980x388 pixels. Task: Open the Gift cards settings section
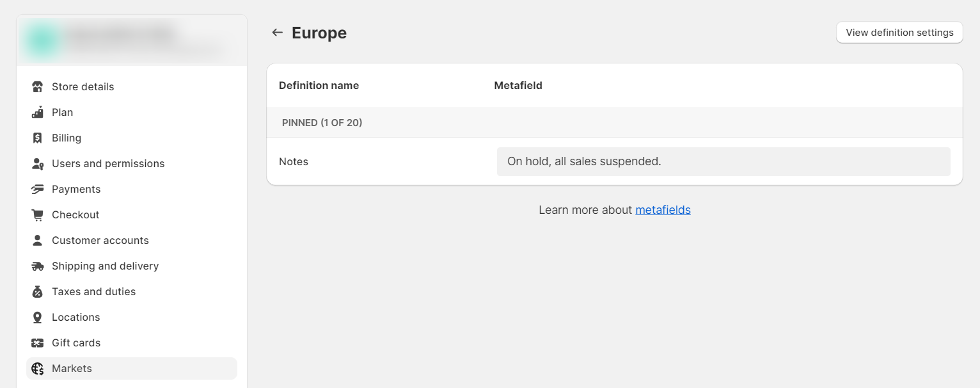[75, 343]
